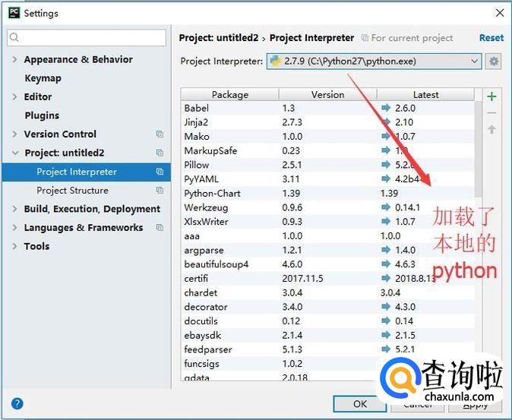The height and width of the screenshot is (420, 512).
Task: Select the MarkupSafe package row
Action: [327, 150]
